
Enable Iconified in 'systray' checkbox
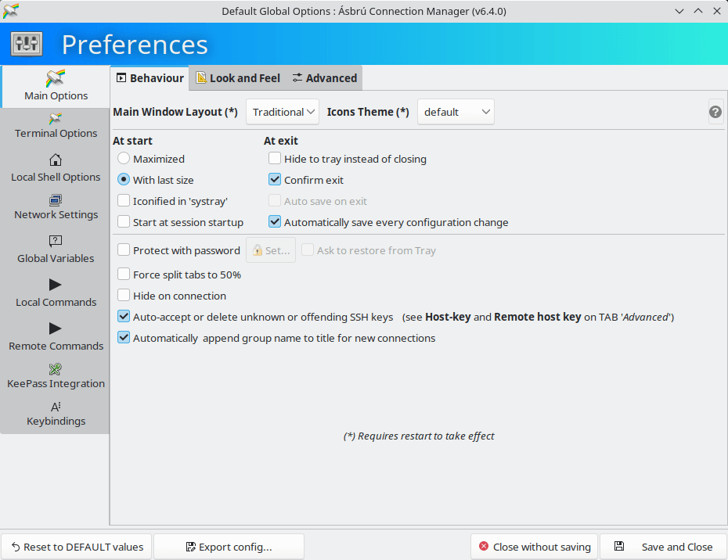point(124,200)
